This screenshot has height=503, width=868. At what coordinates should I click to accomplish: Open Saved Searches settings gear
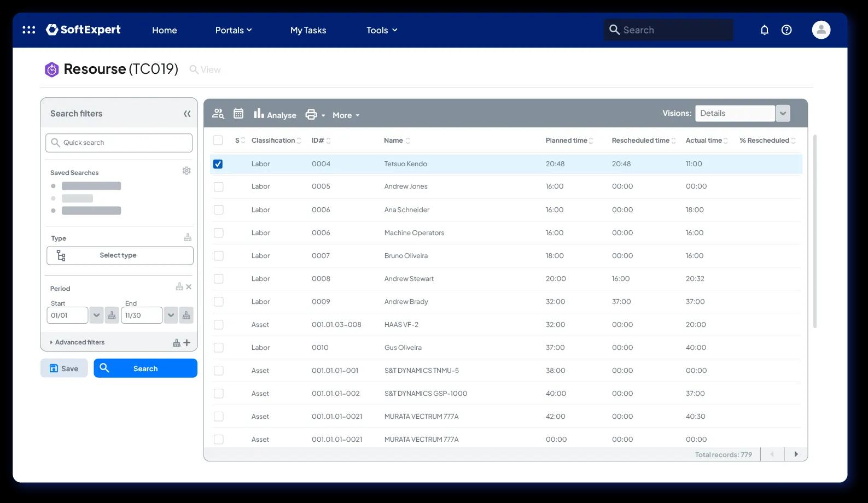[187, 171]
